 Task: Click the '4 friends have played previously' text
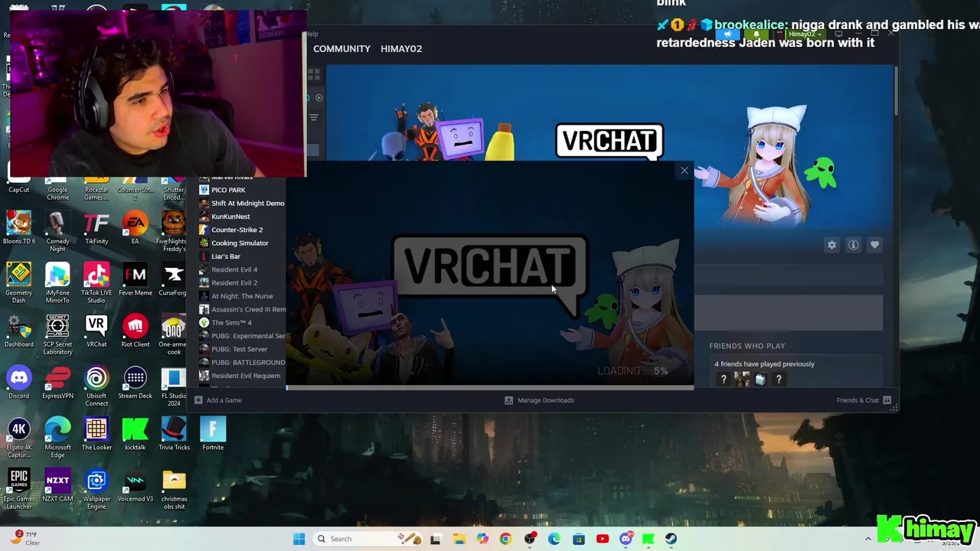(x=764, y=364)
